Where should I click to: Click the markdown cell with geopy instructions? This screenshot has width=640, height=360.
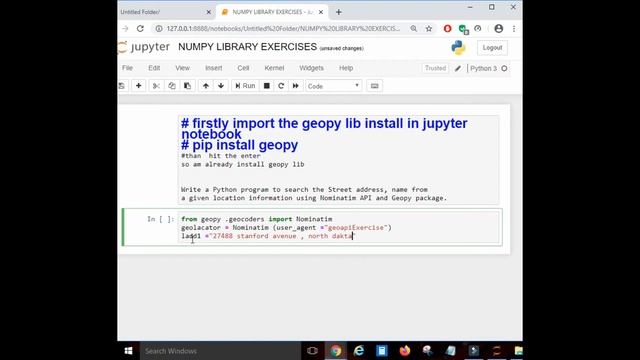338,160
